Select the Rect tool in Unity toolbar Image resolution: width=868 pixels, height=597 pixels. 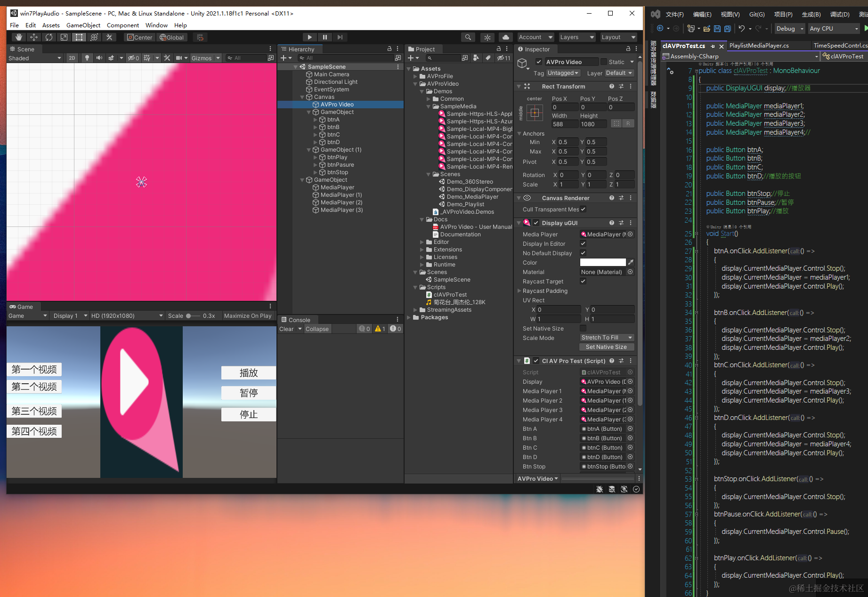click(x=79, y=37)
